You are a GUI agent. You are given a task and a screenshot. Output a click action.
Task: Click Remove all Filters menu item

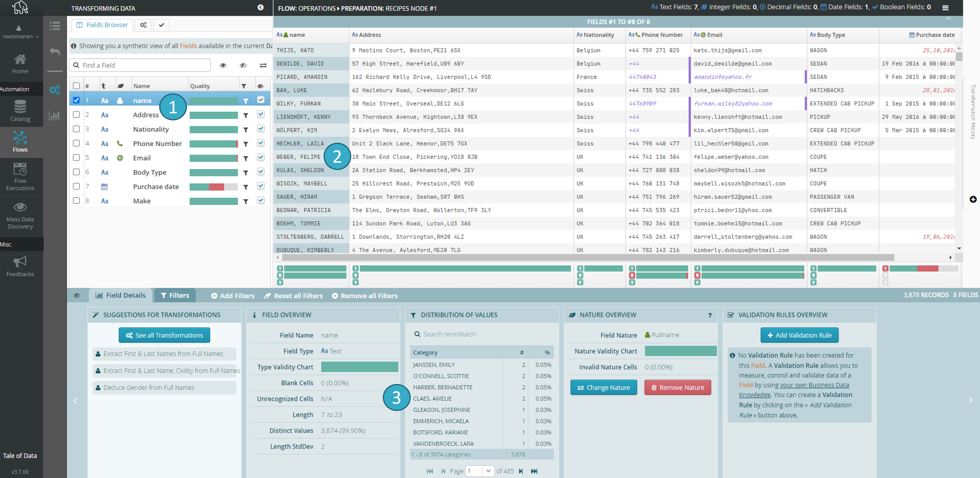pyautogui.click(x=365, y=296)
